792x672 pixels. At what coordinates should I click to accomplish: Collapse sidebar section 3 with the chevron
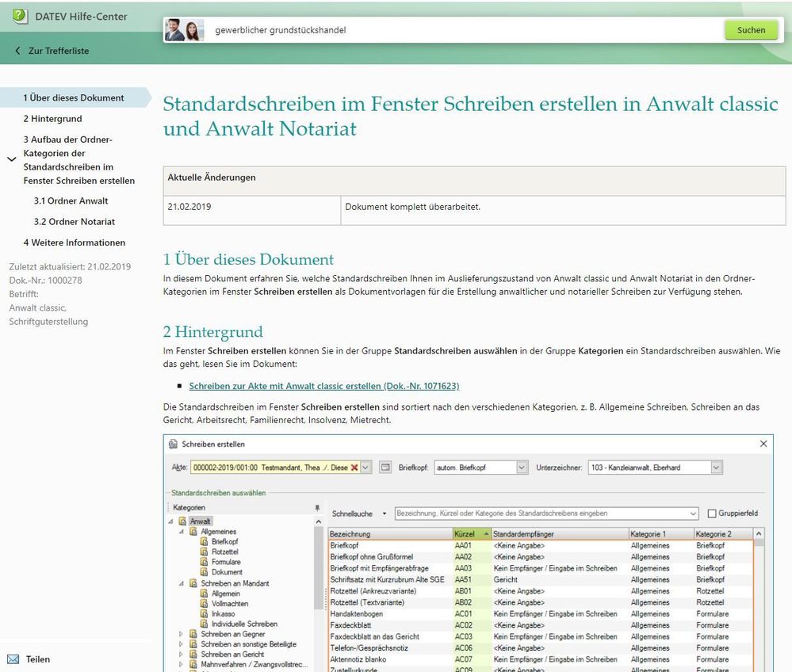tap(12, 159)
